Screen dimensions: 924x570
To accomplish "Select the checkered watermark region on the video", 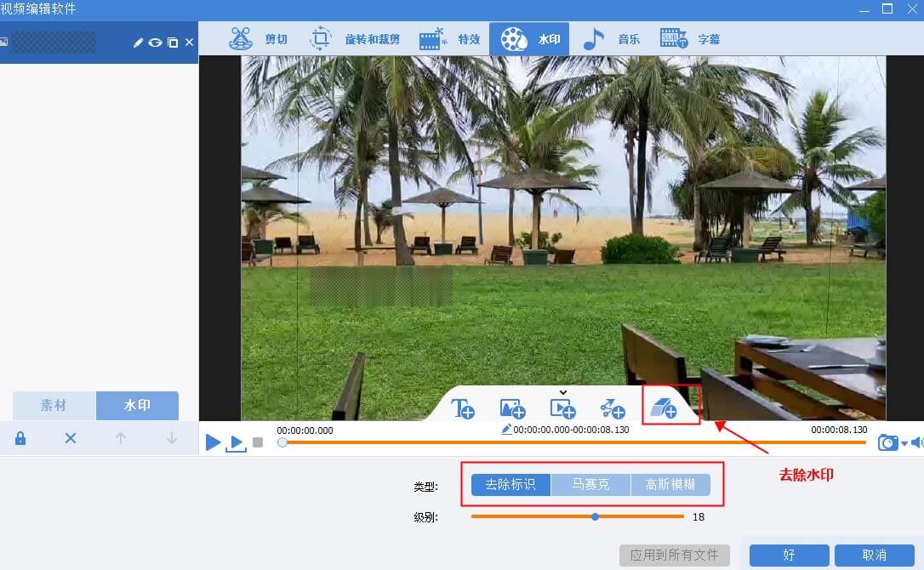I will coord(381,287).
